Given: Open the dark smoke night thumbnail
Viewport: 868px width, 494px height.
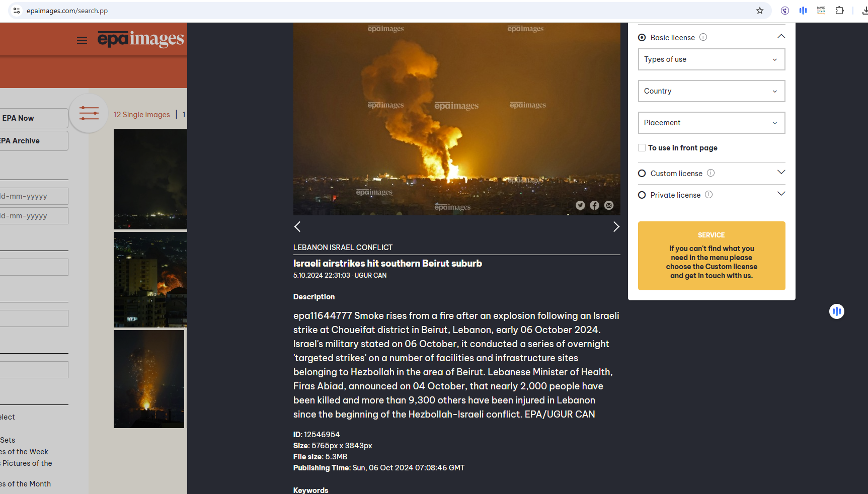Looking at the screenshot, I should coord(150,179).
